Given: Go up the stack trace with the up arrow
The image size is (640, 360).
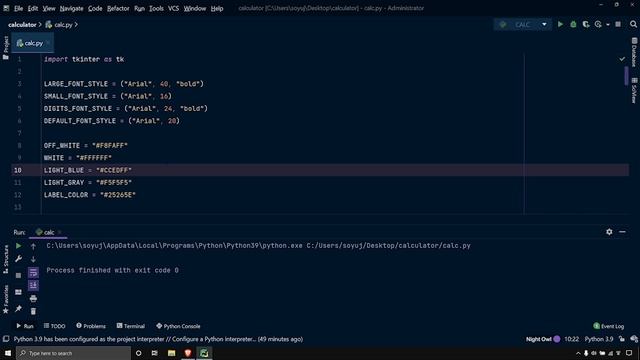Looking at the screenshot, I should point(33,246).
